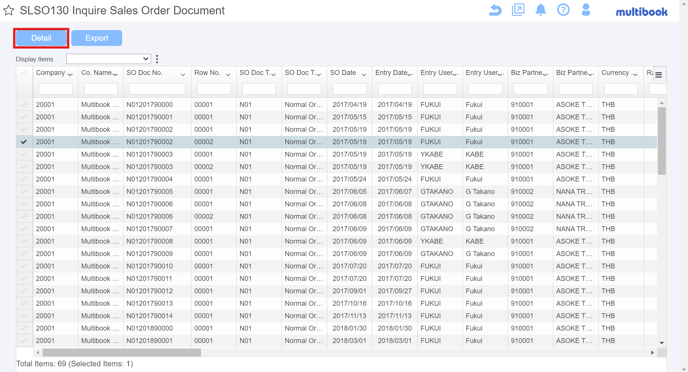
Task: Open the Currency column dropdown arrow
Action: coord(635,75)
